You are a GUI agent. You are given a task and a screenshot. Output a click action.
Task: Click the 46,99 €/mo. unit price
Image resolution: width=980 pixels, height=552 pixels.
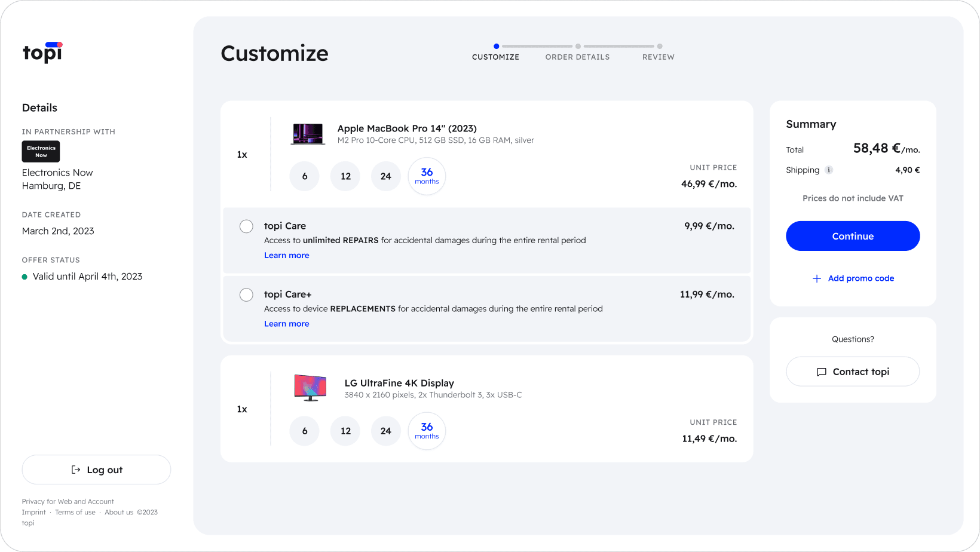709,184
